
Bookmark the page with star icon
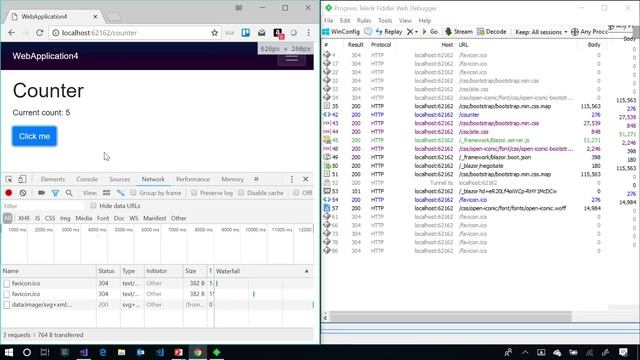pyautogui.click(x=214, y=33)
